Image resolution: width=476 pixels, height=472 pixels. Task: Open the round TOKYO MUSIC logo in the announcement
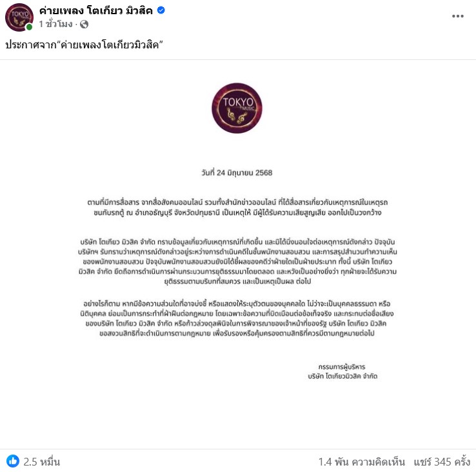click(x=237, y=108)
